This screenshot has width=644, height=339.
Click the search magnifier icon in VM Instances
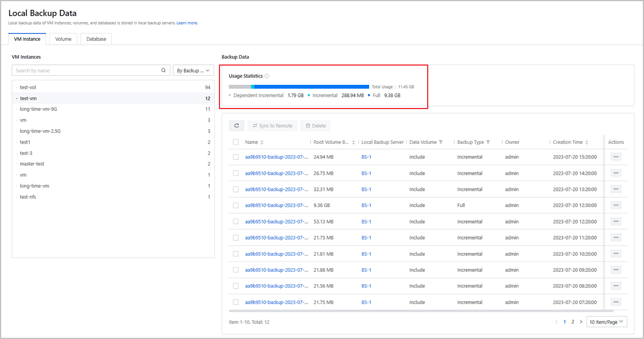coord(164,70)
